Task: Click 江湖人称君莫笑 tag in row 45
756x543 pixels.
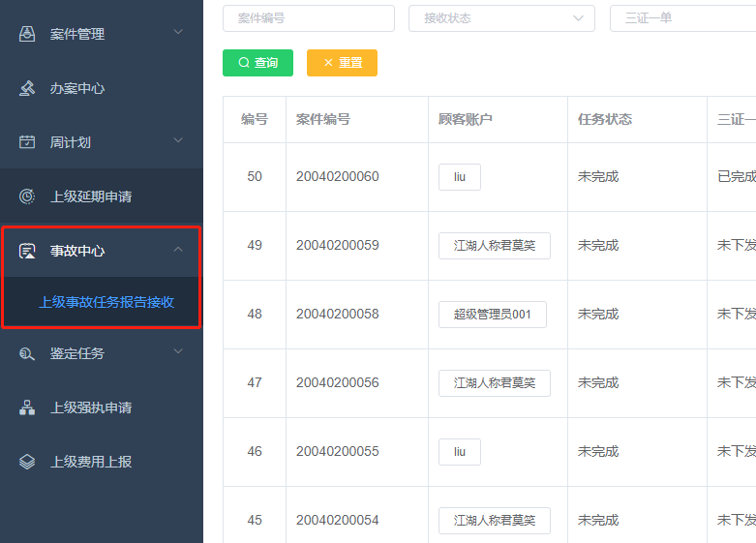Action: tap(495, 521)
